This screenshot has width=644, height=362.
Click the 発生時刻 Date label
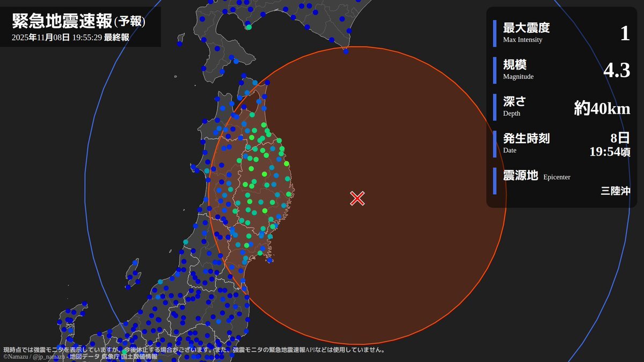pos(526,143)
